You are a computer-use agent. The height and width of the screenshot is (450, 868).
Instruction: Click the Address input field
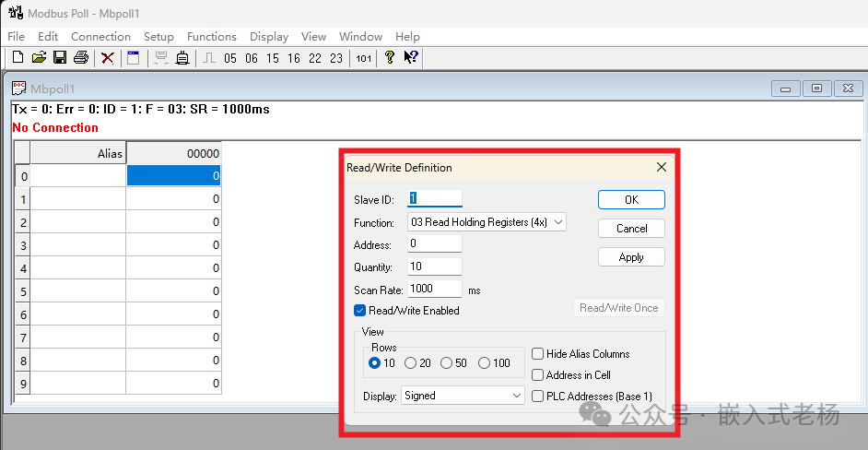[435, 243]
